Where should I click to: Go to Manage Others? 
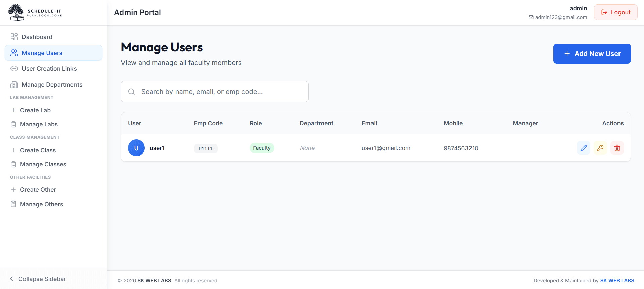pyautogui.click(x=53, y=204)
